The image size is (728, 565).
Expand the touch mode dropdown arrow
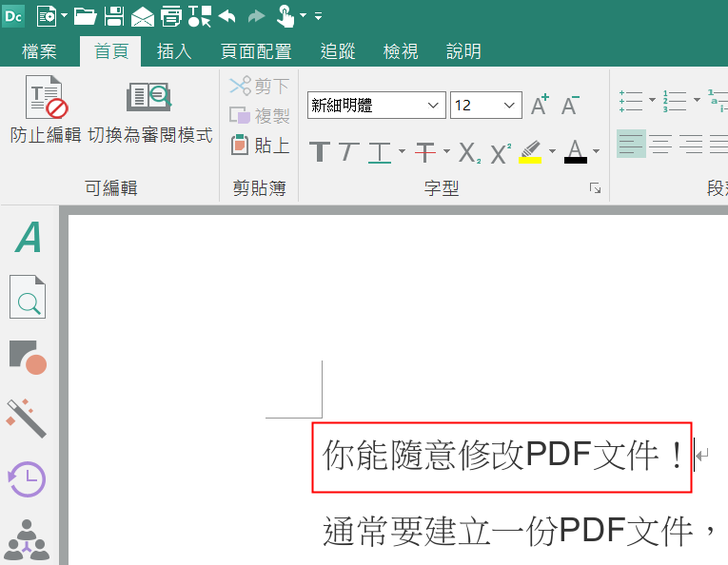click(x=303, y=16)
